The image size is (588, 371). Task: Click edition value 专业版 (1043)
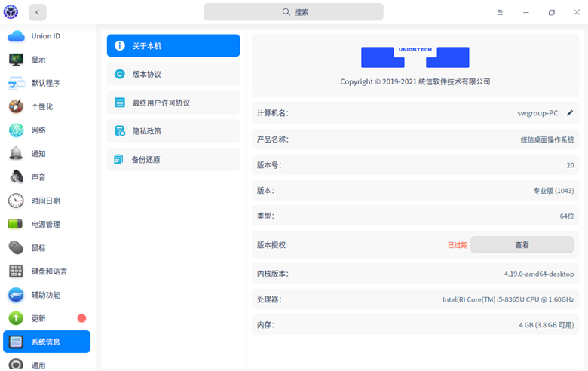pyautogui.click(x=553, y=191)
